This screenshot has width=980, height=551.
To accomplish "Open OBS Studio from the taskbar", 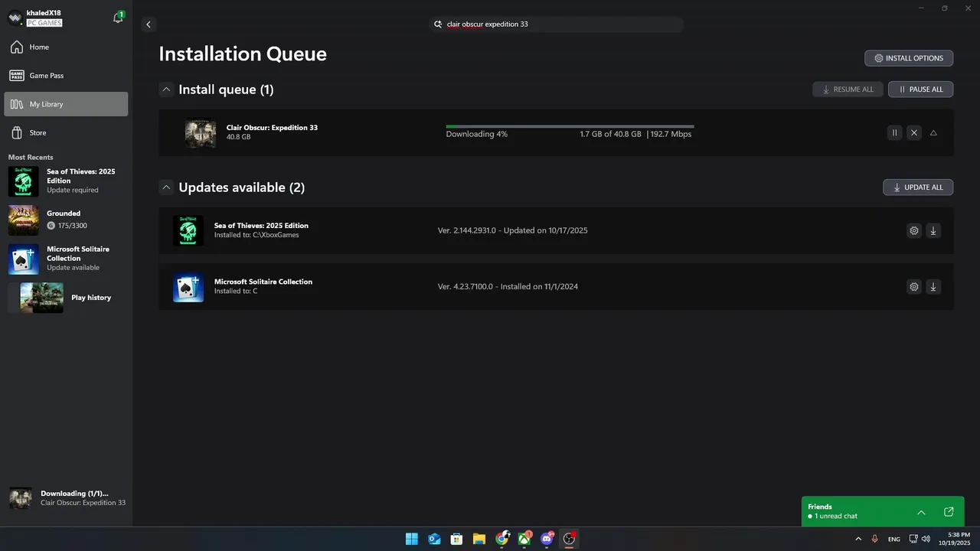I will (569, 539).
